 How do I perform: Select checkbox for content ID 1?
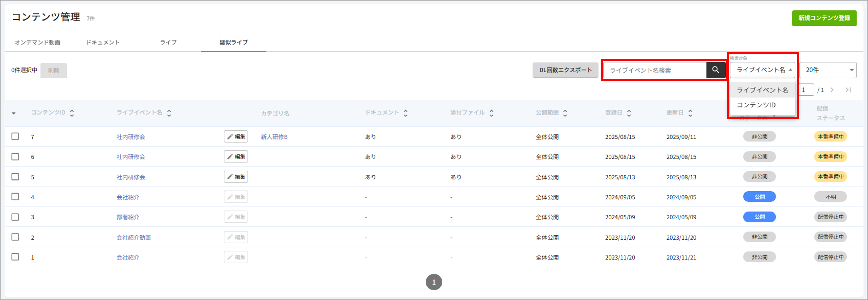[15, 257]
